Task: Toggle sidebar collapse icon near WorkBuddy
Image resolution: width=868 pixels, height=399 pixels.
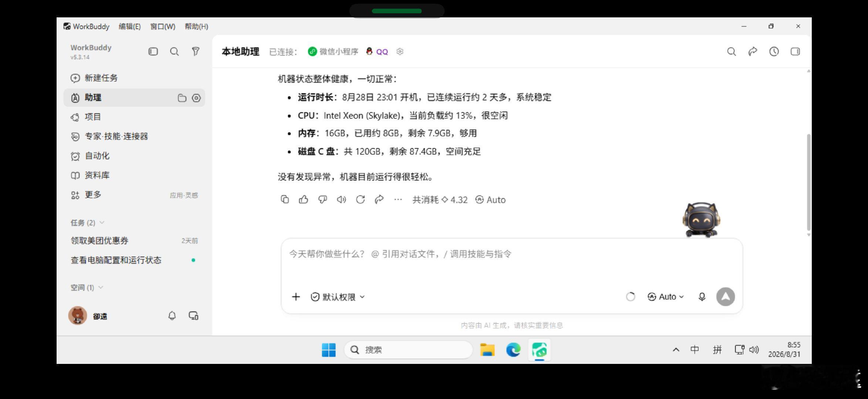Action: click(x=153, y=51)
